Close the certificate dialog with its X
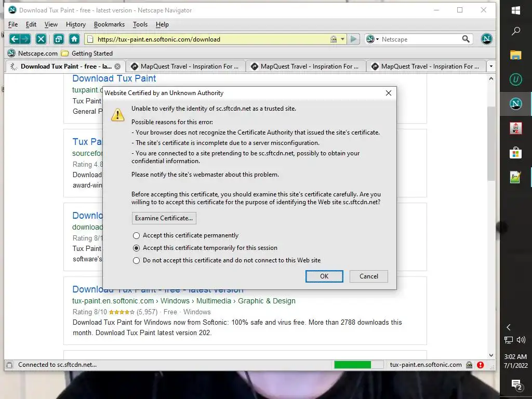The image size is (532, 399). coord(389,93)
